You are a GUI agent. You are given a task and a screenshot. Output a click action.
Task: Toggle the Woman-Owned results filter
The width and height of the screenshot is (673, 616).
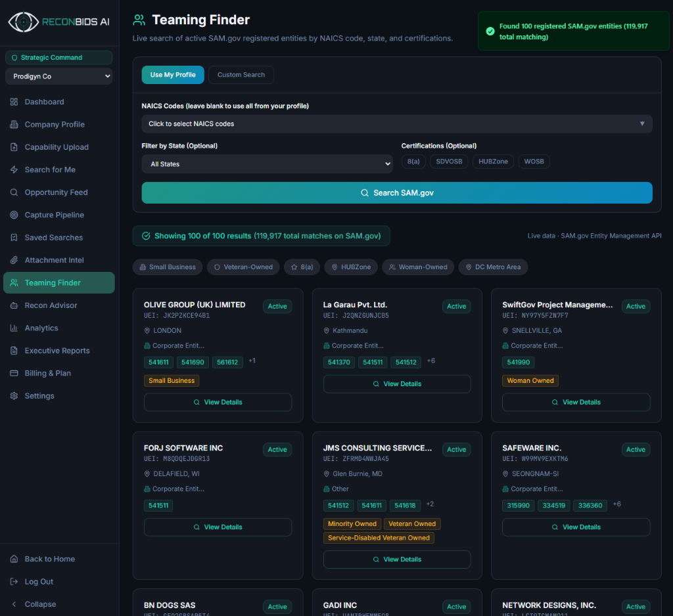click(x=417, y=267)
